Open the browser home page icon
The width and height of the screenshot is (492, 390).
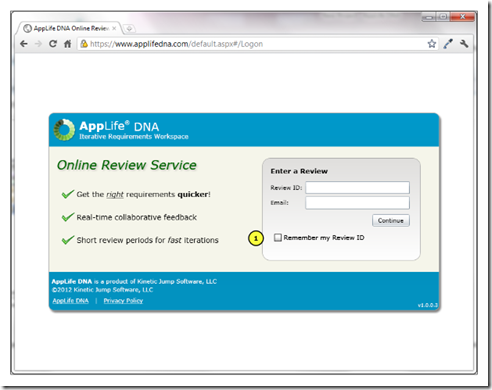point(68,44)
